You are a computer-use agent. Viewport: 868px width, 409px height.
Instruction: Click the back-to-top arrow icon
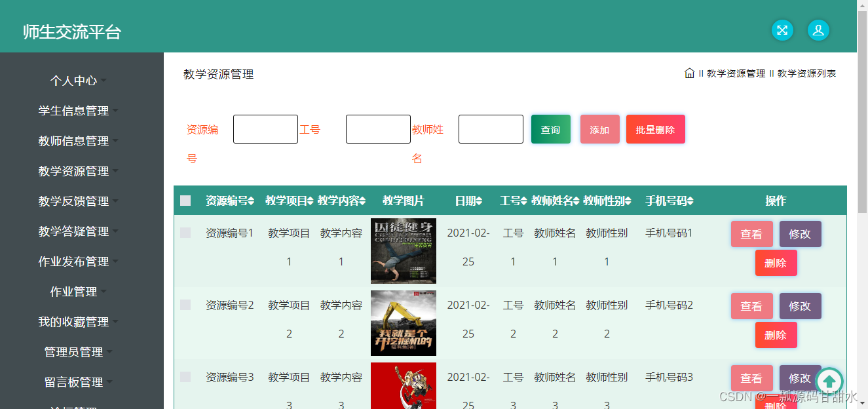[829, 381]
